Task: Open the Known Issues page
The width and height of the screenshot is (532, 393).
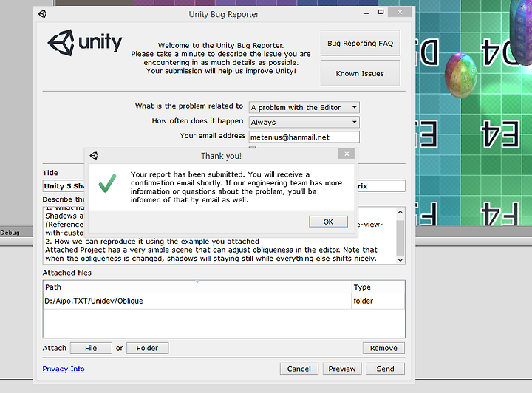Action: (x=361, y=73)
